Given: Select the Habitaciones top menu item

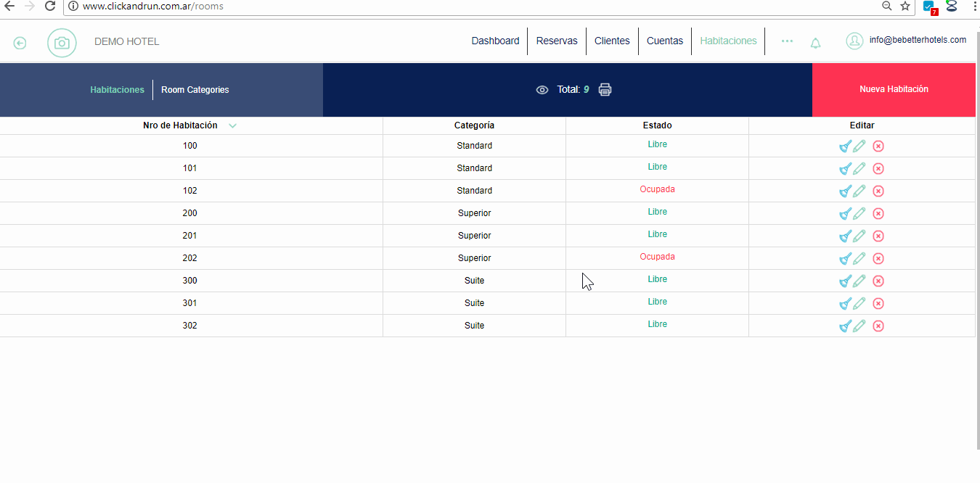Looking at the screenshot, I should 728,41.
